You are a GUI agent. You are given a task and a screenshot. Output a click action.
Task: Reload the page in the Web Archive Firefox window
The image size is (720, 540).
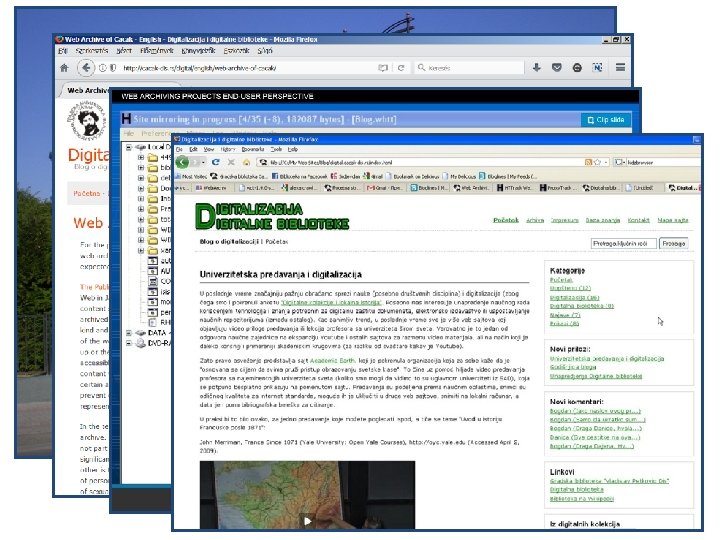tap(401, 68)
